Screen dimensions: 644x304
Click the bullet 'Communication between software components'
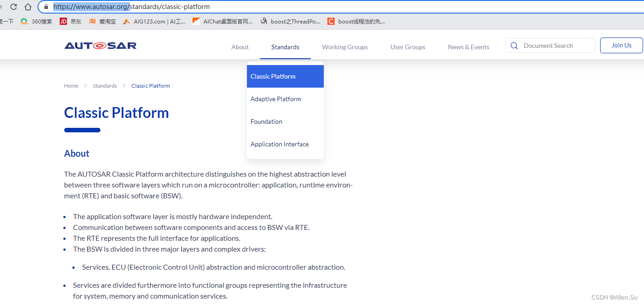tap(191, 227)
